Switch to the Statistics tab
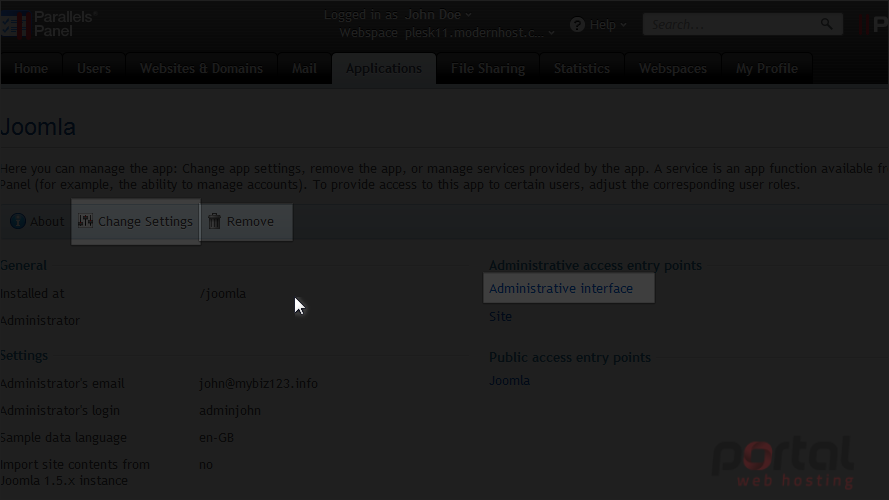The image size is (889, 500). pyautogui.click(x=582, y=69)
